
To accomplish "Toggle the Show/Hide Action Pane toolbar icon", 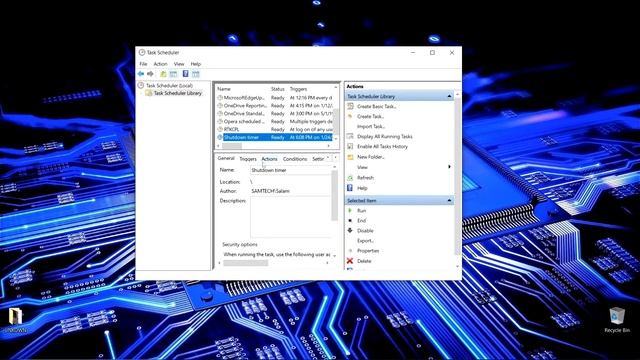I will coord(196,74).
